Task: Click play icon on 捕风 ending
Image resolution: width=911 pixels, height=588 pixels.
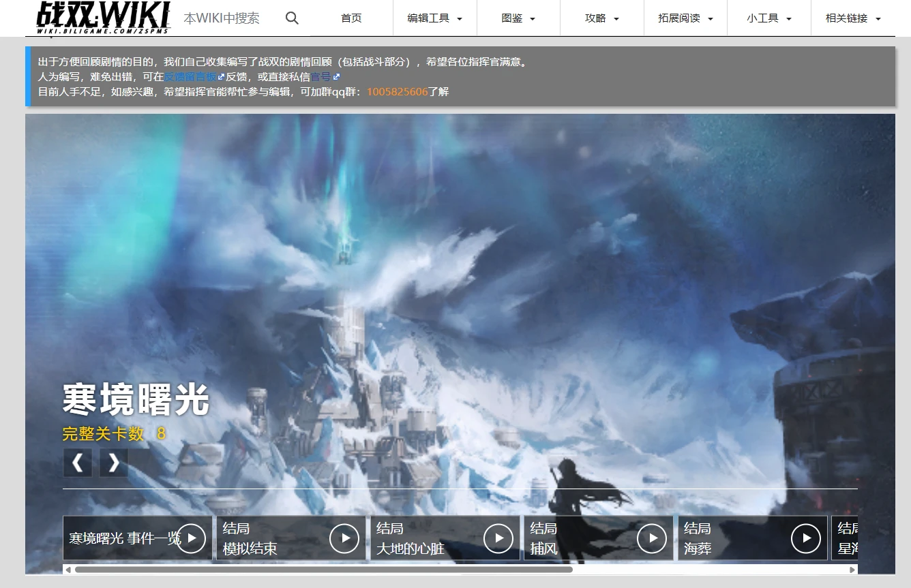Action: point(652,538)
